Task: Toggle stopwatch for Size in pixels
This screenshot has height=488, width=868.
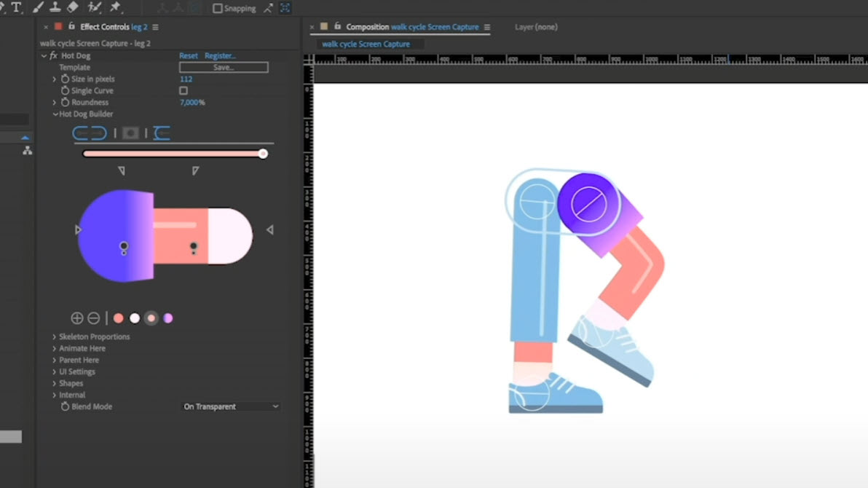Action: point(65,79)
